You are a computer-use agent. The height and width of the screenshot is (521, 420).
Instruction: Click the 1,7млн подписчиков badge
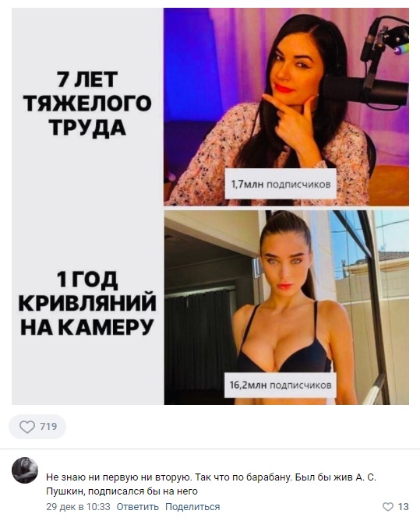coord(281,184)
